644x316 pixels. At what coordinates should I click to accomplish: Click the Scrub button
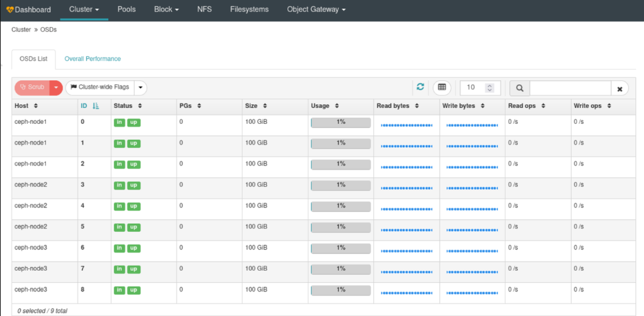coord(32,87)
